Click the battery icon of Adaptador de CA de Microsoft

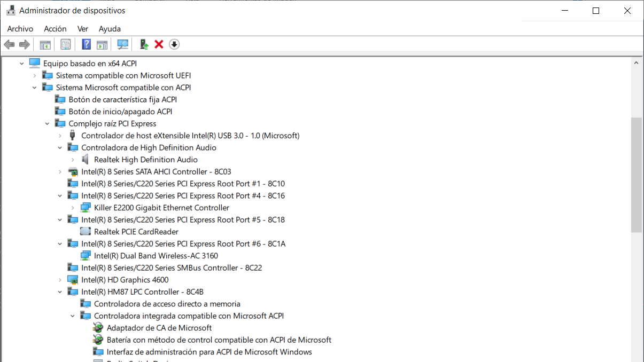(98, 328)
